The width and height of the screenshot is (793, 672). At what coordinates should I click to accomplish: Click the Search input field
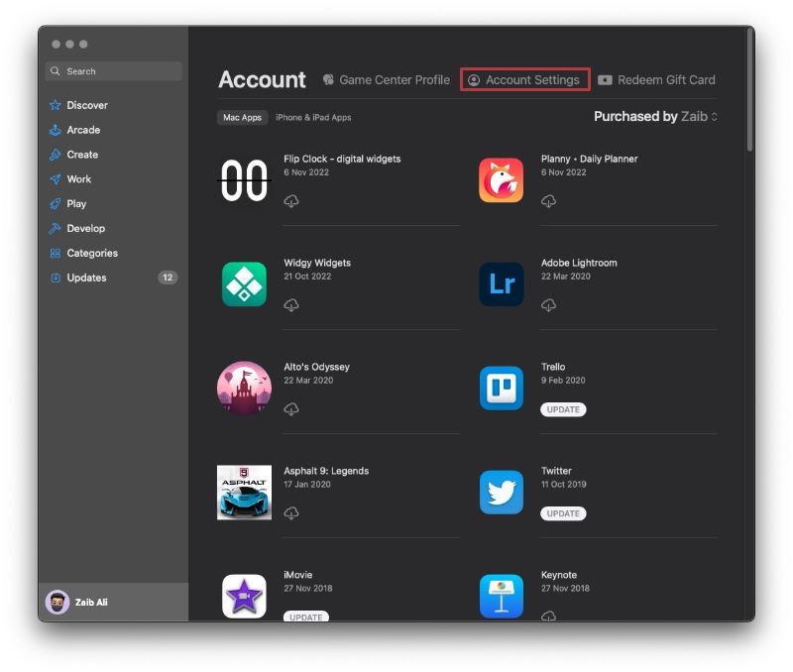coord(114,71)
